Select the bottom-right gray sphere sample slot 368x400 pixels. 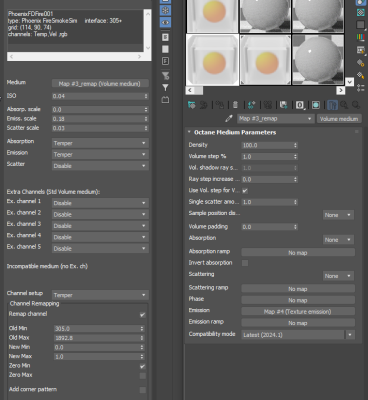coord(318,60)
